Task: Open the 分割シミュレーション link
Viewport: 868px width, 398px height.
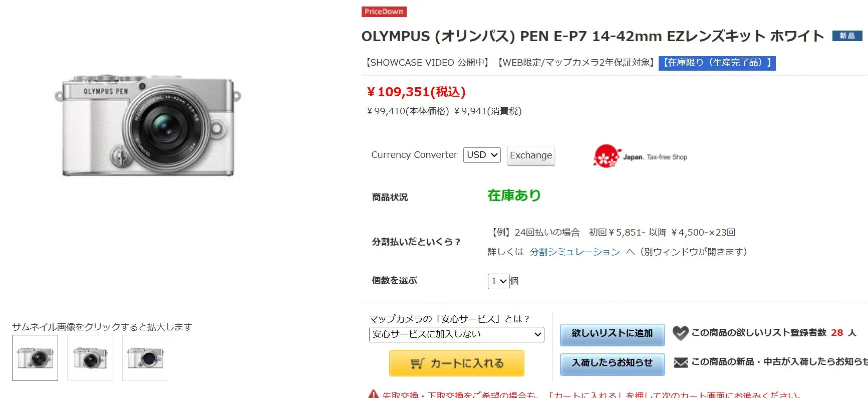Action: pos(574,252)
